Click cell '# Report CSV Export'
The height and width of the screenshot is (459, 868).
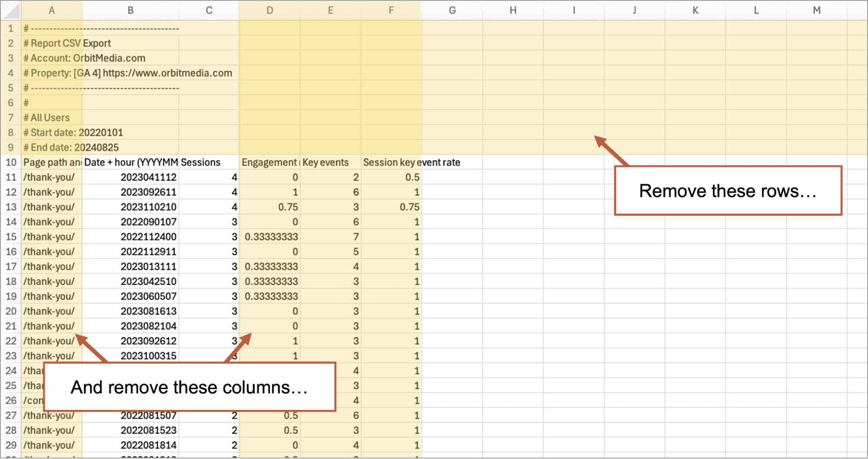pyautogui.click(x=67, y=43)
